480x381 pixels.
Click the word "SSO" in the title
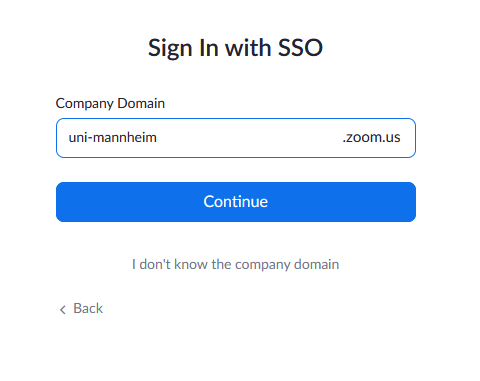pos(300,48)
